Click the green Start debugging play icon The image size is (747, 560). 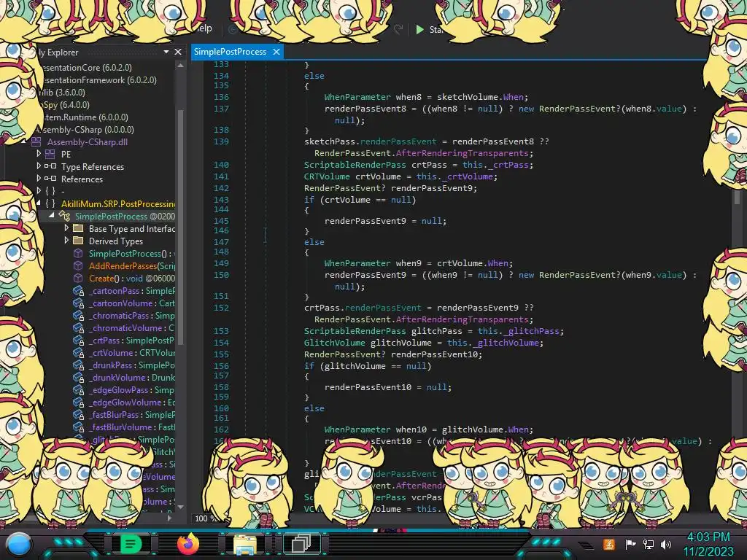419,29
